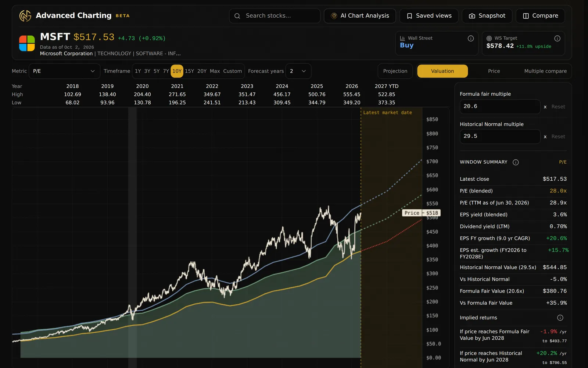The height and width of the screenshot is (368, 588).
Task: Click the Historical Normal Value $544.85 row
Action: pos(513,267)
